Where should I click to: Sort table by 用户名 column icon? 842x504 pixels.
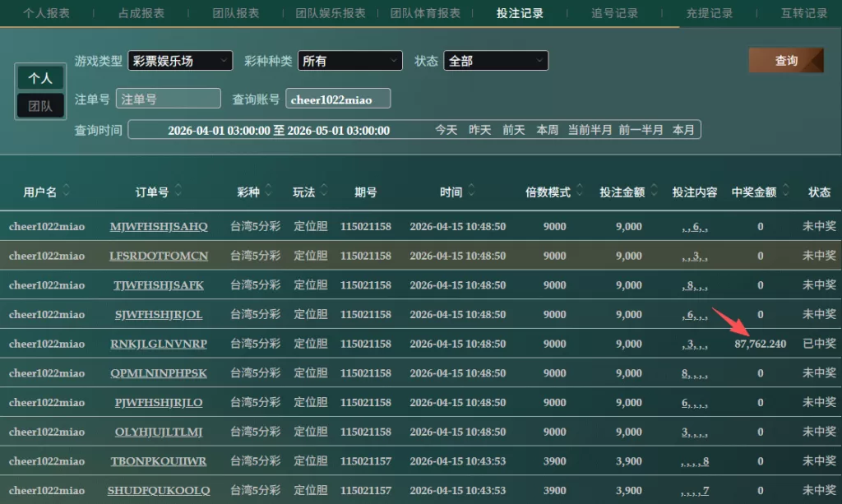(66, 192)
